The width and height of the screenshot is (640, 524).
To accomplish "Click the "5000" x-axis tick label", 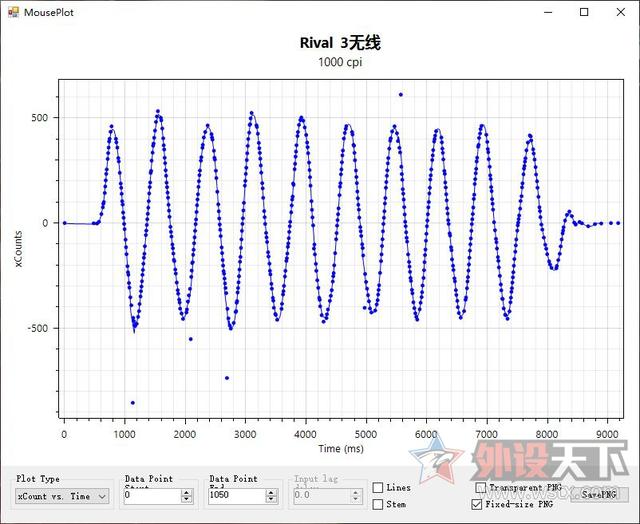I will pyautogui.click(x=366, y=434).
